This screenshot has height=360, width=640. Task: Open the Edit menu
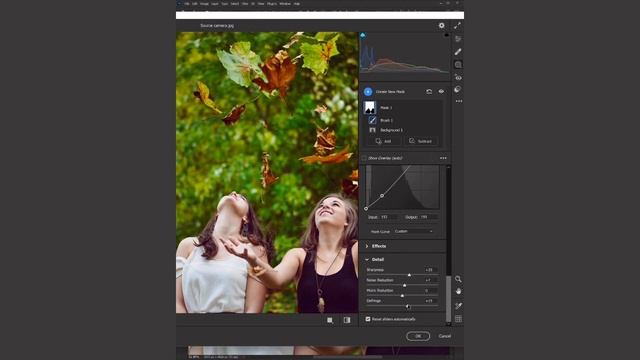(195, 4)
